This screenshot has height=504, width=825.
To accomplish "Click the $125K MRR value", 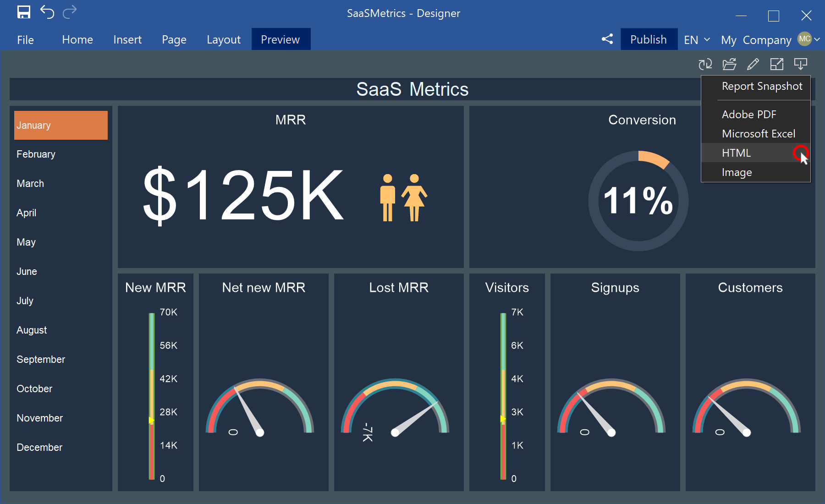I will [x=243, y=196].
